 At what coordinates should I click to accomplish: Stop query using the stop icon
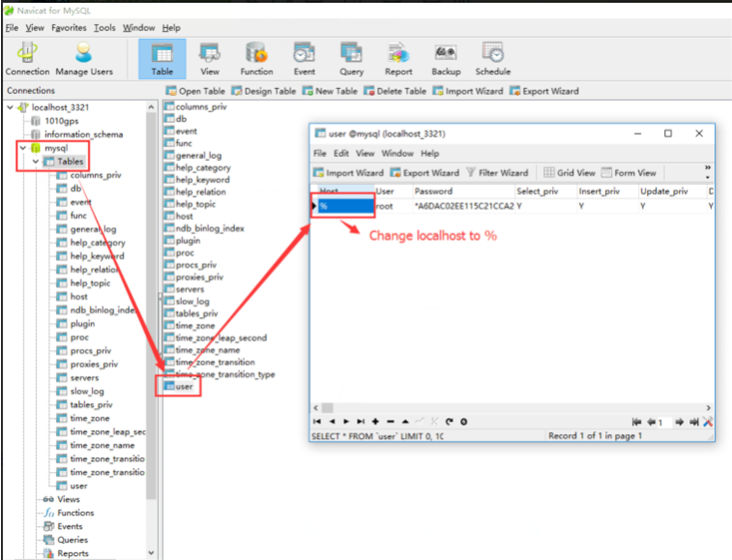pos(463,421)
